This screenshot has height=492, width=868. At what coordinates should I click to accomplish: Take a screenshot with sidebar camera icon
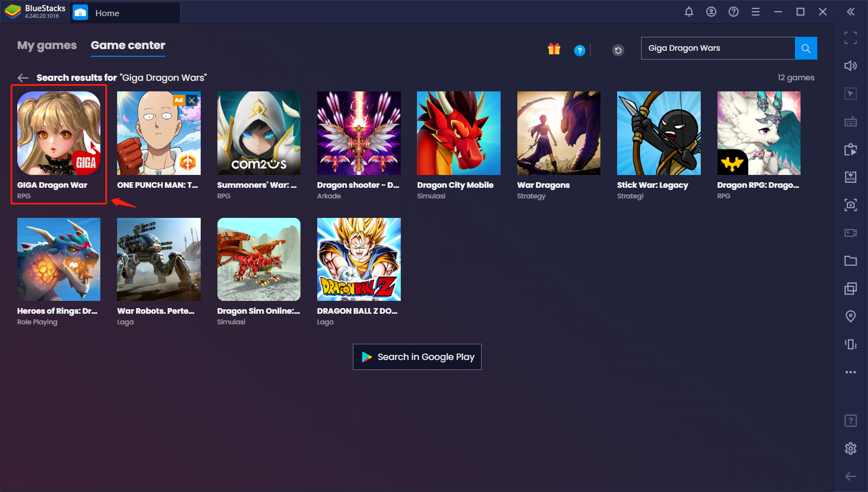point(851,205)
